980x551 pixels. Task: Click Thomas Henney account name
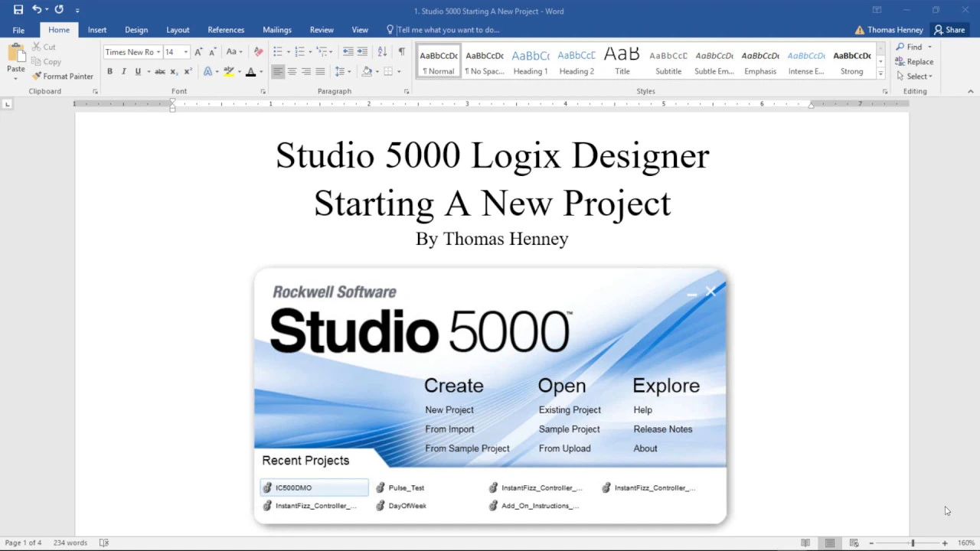tap(895, 30)
